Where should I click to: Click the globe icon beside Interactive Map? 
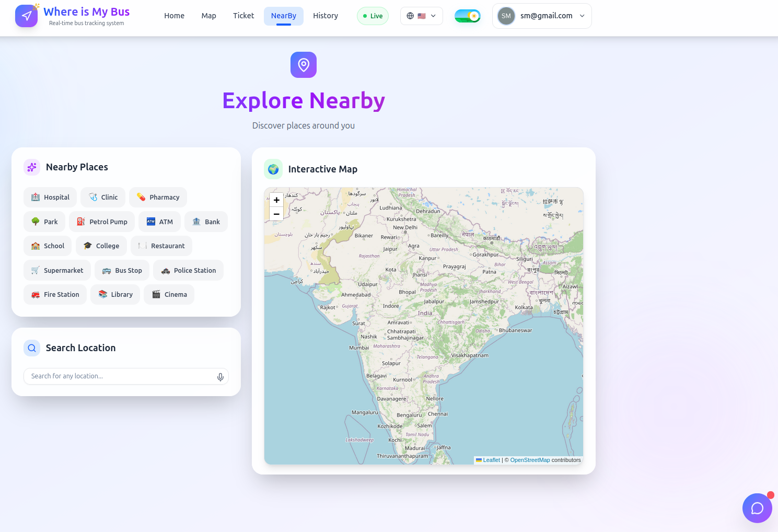click(273, 169)
